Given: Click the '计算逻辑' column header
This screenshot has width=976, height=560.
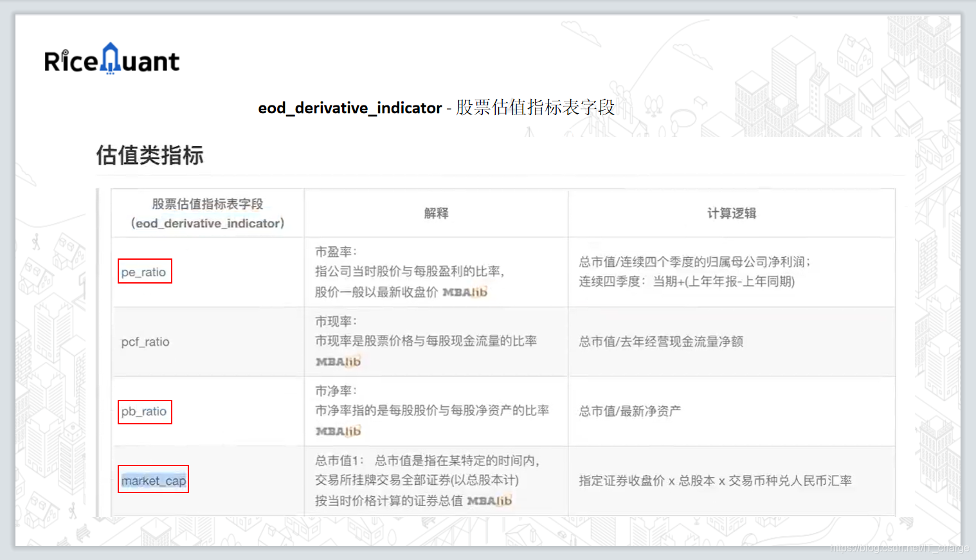Looking at the screenshot, I should pos(732,213).
